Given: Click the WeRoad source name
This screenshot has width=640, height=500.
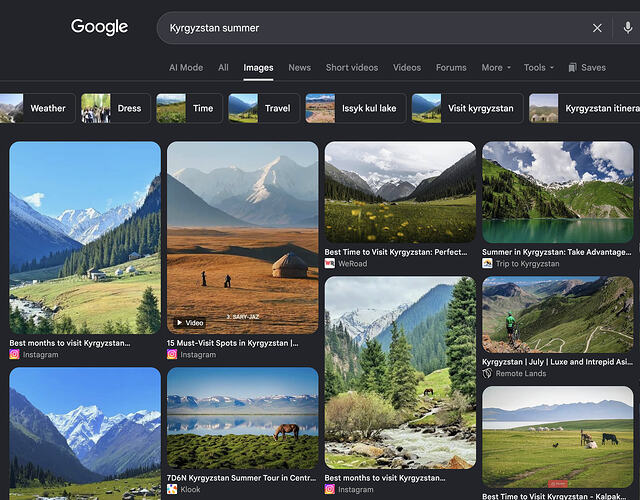Looking at the screenshot, I should (x=353, y=264).
